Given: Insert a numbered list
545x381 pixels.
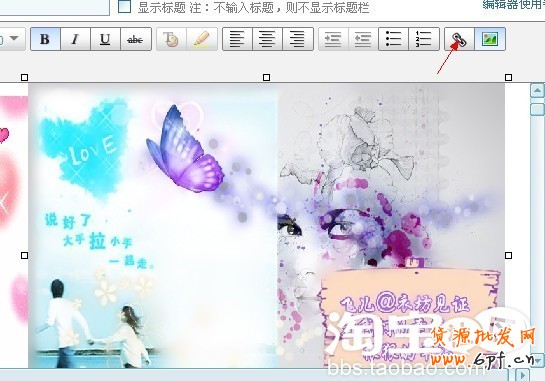Looking at the screenshot, I should tap(424, 39).
